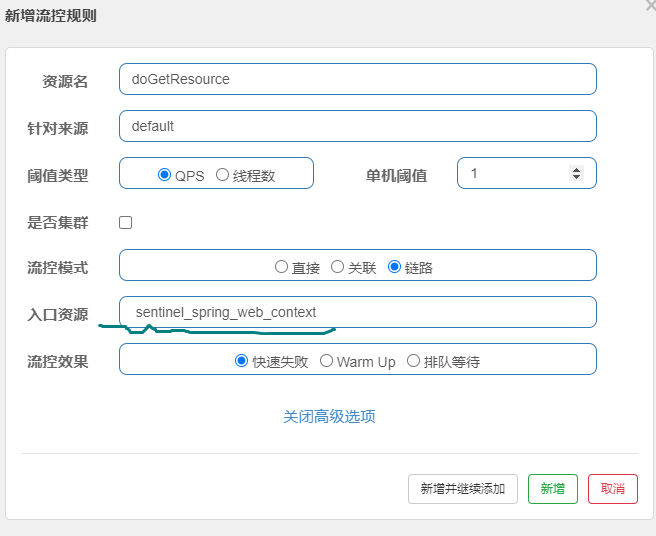Click the 入口资源 input field
This screenshot has height=536, width=656.
358,312
